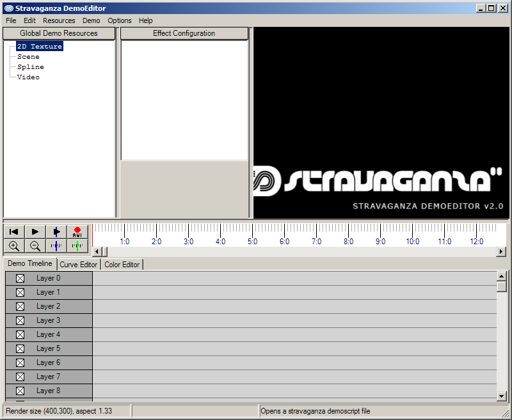Click the layer list scroll down arrow
This screenshot has height=420, width=512.
[x=502, y=396]
